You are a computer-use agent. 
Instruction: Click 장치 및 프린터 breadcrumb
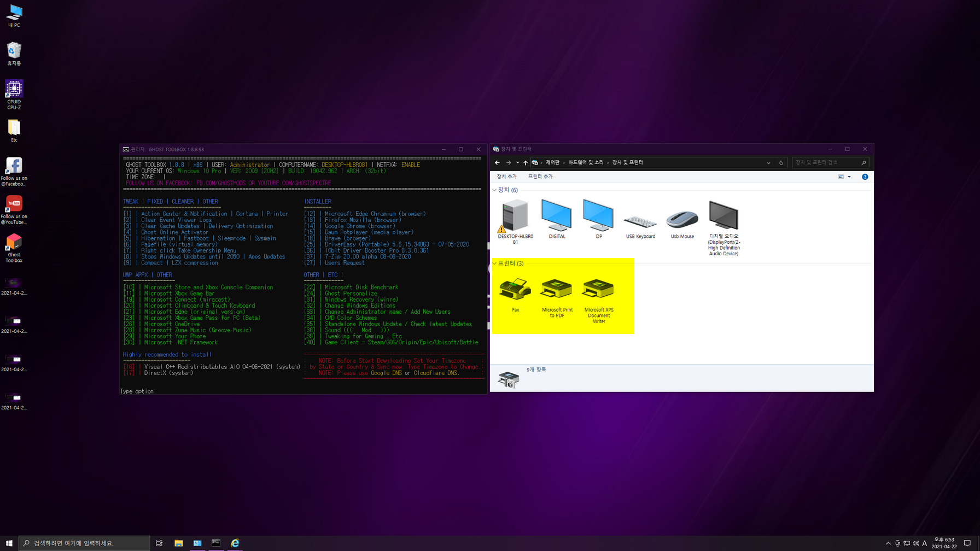coord(628,162)
